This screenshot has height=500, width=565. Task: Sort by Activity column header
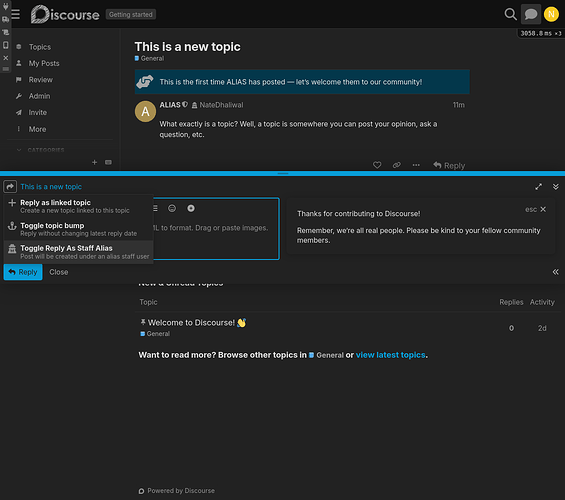coord(542,302)
